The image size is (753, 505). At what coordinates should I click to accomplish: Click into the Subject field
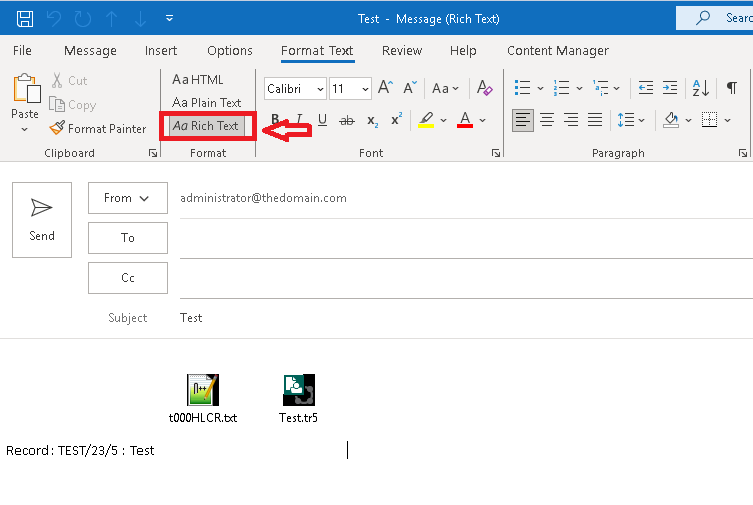[x=450, y=318]
